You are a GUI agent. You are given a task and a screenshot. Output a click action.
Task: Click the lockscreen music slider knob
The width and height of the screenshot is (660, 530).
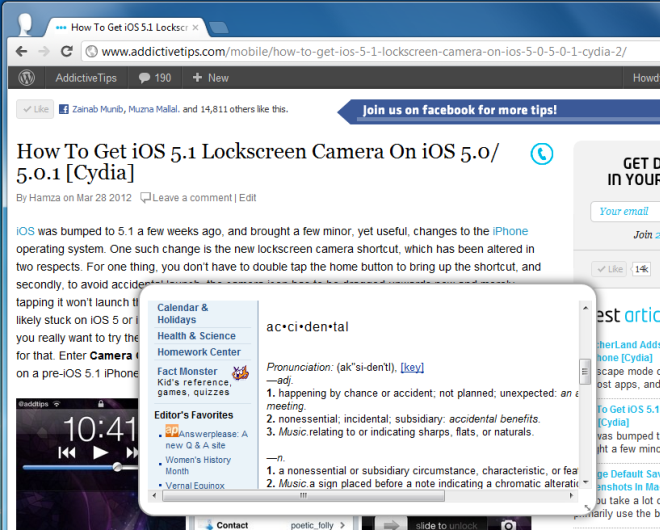[x=117, y=467]
